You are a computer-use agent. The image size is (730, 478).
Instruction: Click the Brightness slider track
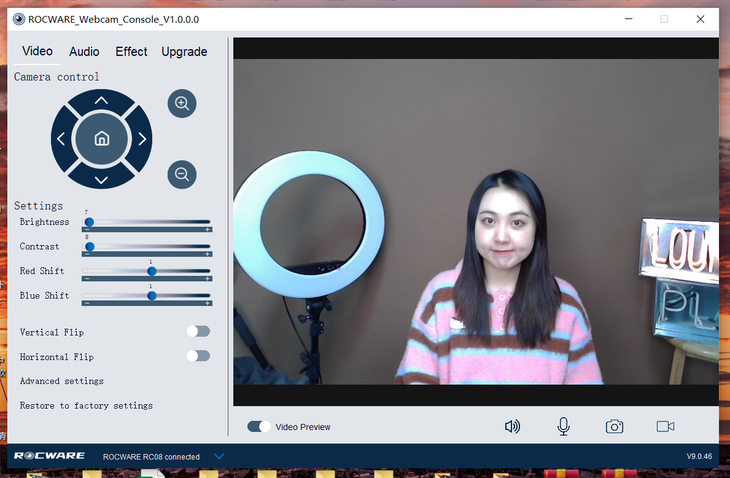(150, 222)
